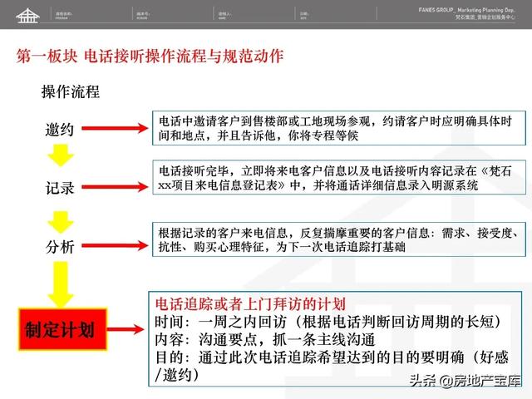Click the line 内容：沟通要点，抓一条主线沟通

click(265, 340)
